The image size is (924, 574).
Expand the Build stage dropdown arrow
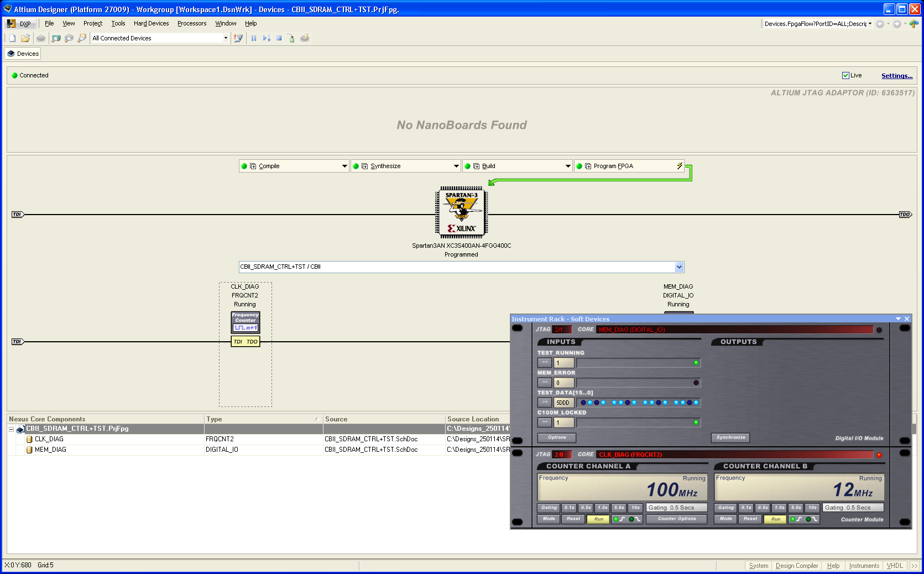pyautogui.click(x=568, y=166)
